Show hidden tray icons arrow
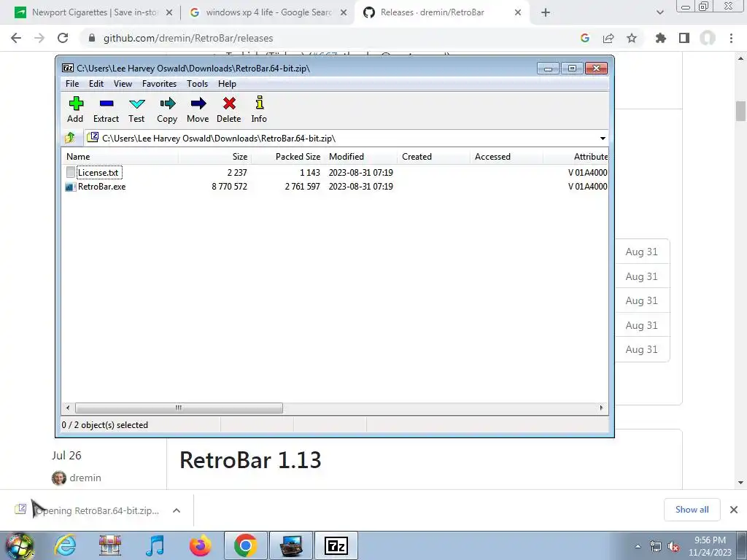Screen dimensions: 747x560 tap(638, 547)
